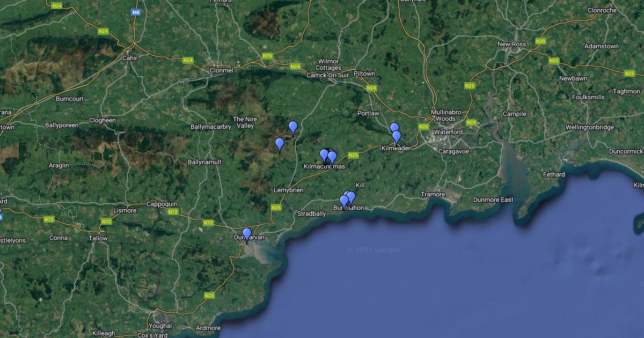Click the New Ross town label

pos(512,44)
